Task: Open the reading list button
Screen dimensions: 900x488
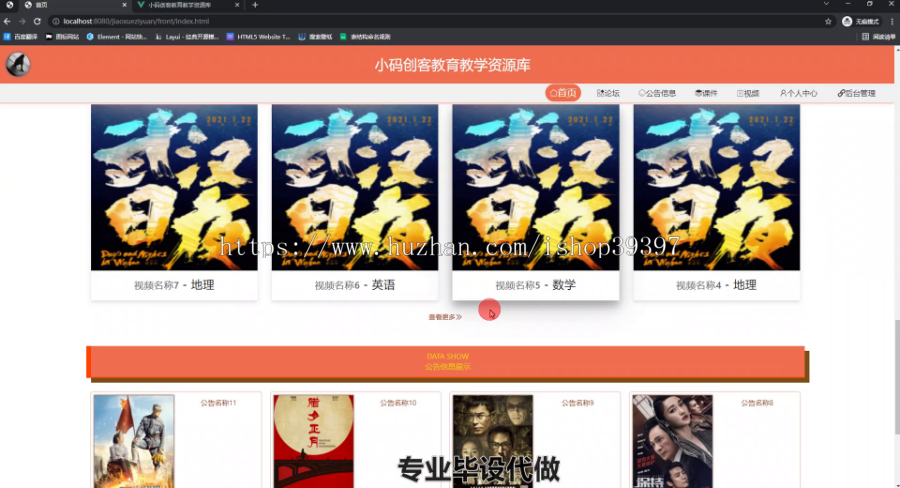Action: [x=878, y=37]
